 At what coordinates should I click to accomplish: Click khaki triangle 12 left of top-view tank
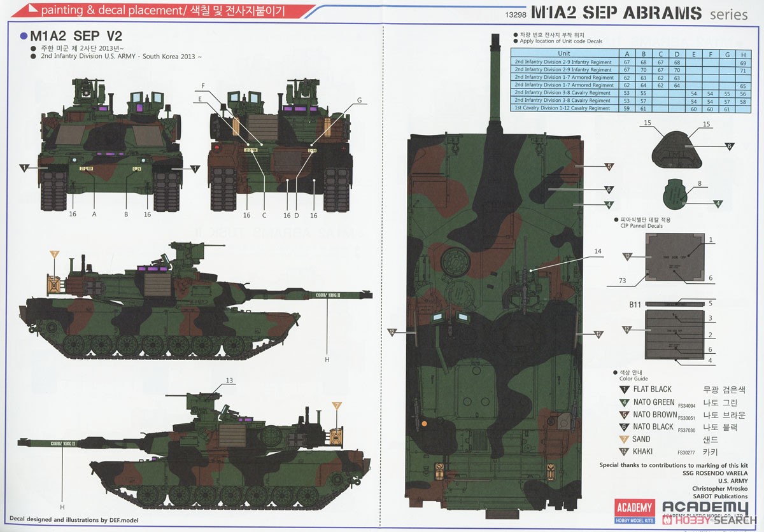[x=392, y=332]
